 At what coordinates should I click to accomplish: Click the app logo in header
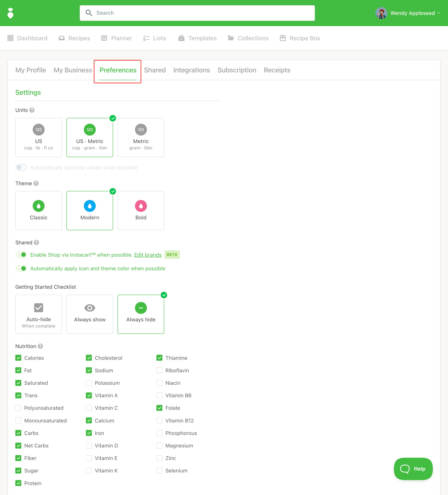tap(10, 13)
